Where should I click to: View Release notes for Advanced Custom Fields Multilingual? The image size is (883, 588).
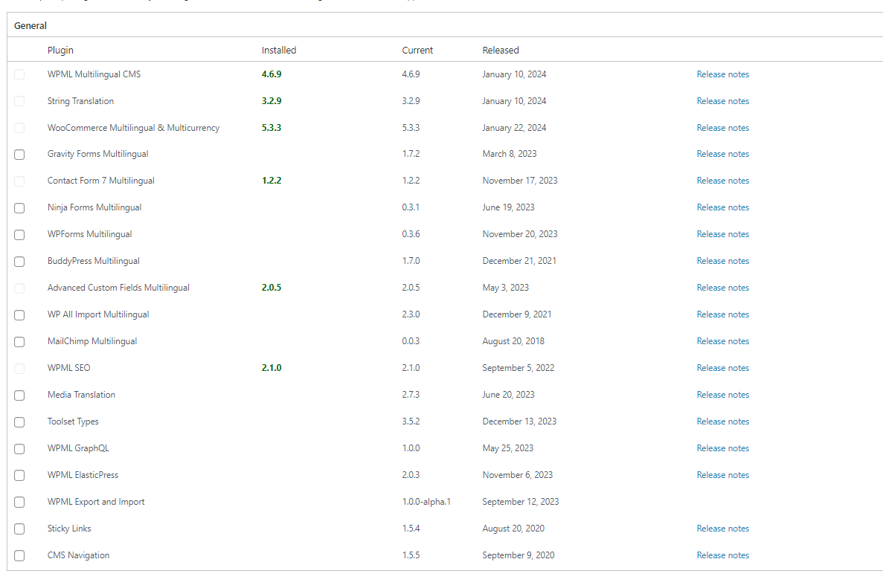(722, 288)
